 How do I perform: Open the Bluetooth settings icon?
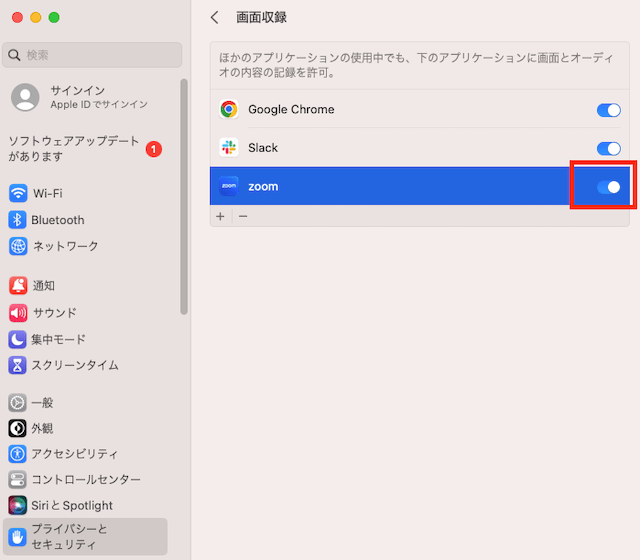coord(17,220)
